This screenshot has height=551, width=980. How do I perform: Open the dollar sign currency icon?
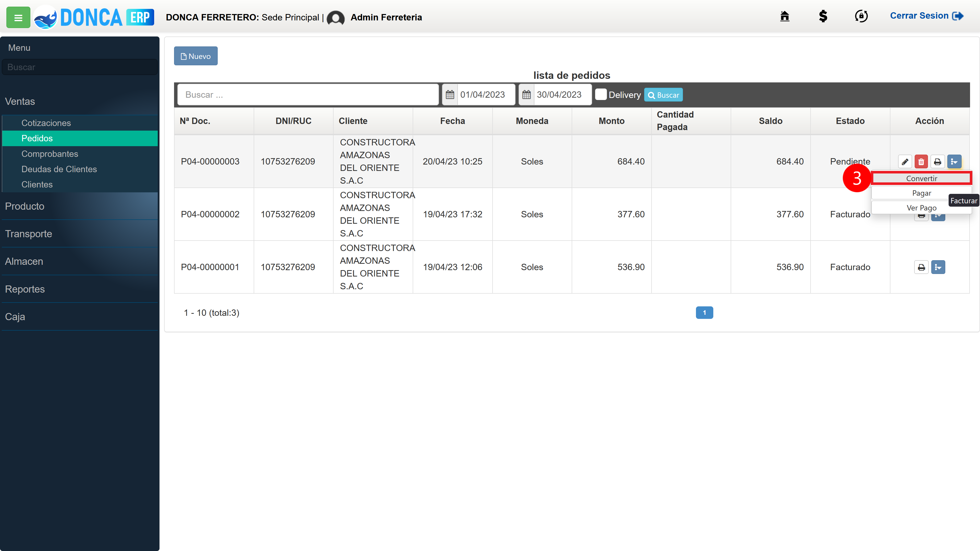click(823, 16)
